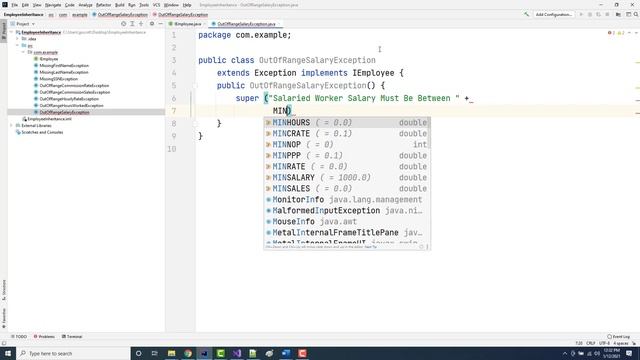This screenshot has width=640, height=360.
Task: Click the Add Configuration button
Action: [553, 14]
